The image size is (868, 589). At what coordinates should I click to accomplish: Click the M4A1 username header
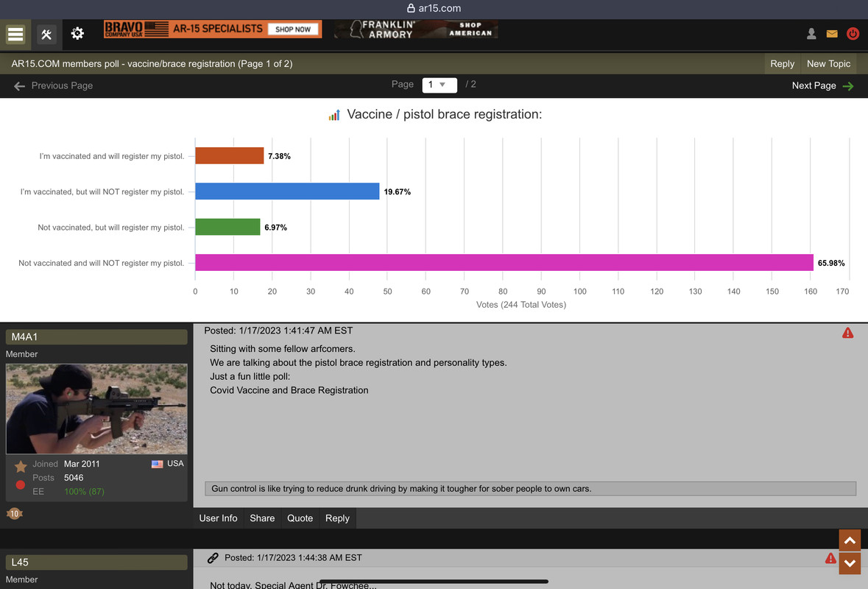pyautogui.click(x=96, y=336)
